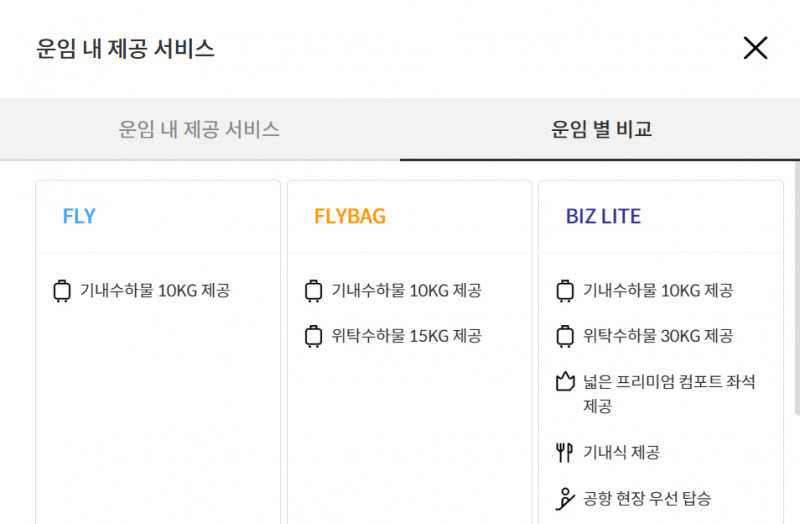This screenshot has height=524, width=800.
Task: Click the BIZ LITE fare heading
Action: pos(603,216)
